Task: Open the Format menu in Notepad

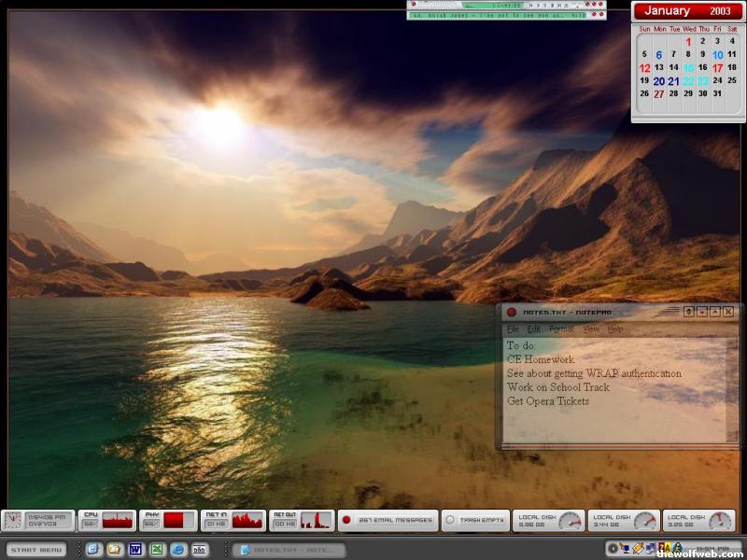Action: tap(561, 329)
